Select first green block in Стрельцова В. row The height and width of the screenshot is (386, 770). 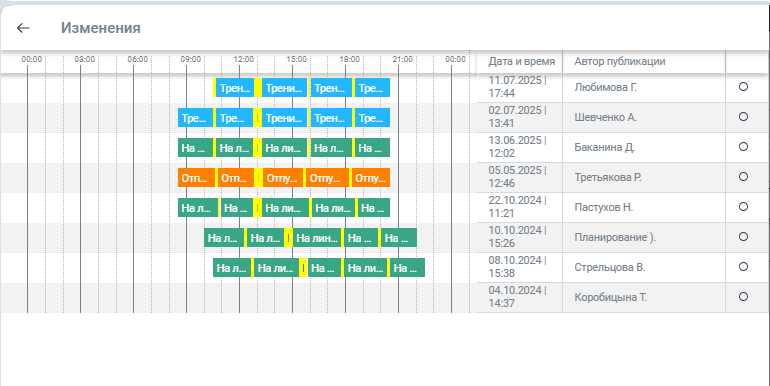pos(232,268)
